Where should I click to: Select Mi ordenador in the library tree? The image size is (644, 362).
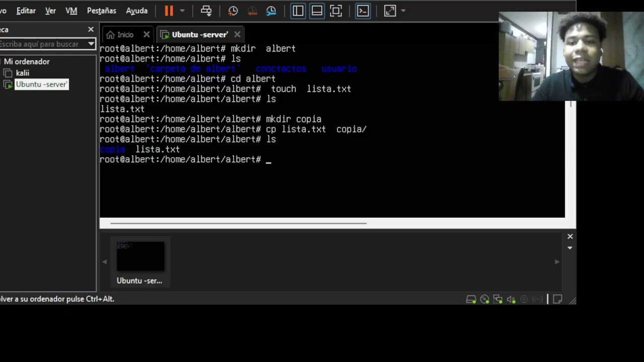(x=27, y=61)
